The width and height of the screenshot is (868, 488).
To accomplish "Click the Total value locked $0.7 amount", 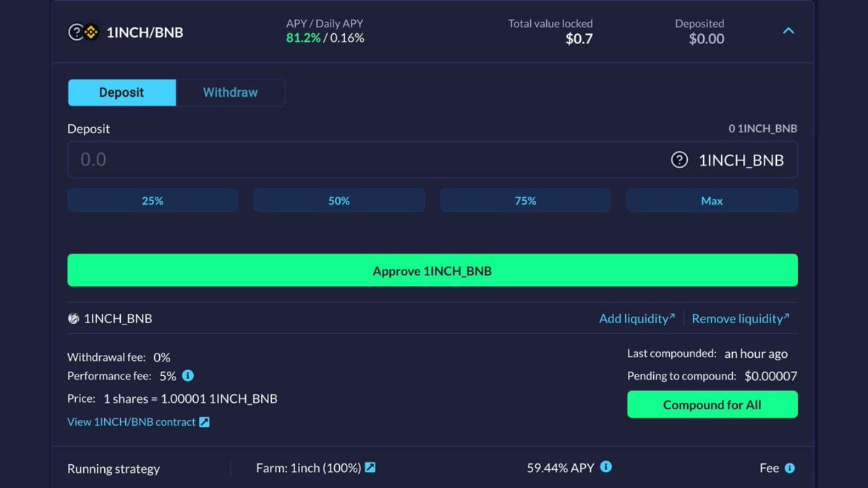I will (x=579, y=39).
